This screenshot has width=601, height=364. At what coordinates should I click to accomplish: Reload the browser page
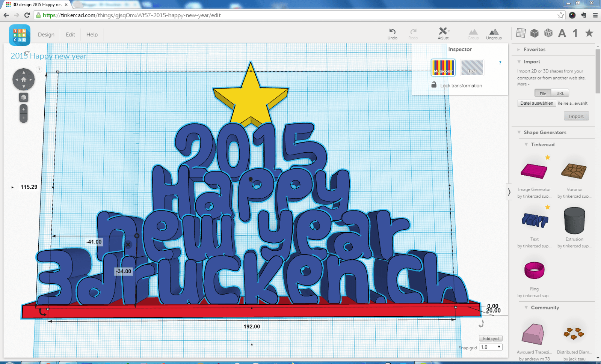point(27,15)
